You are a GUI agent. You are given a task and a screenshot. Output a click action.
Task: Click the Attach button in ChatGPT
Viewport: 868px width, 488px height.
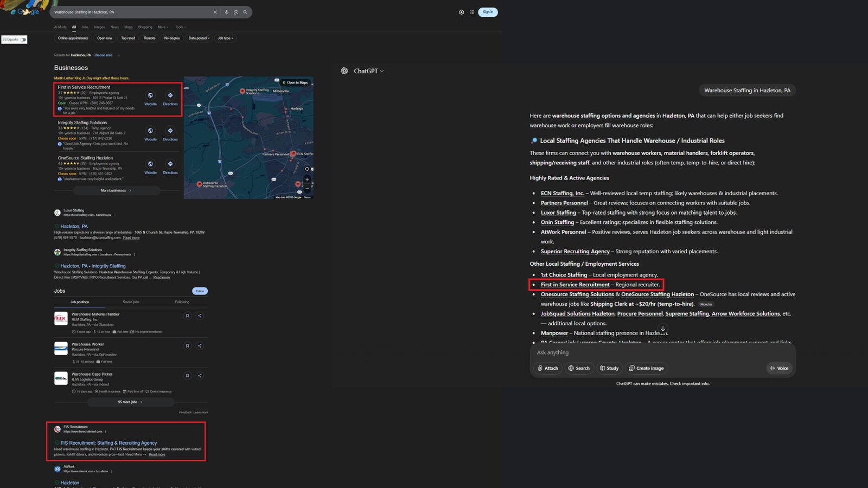click(548, 368)
